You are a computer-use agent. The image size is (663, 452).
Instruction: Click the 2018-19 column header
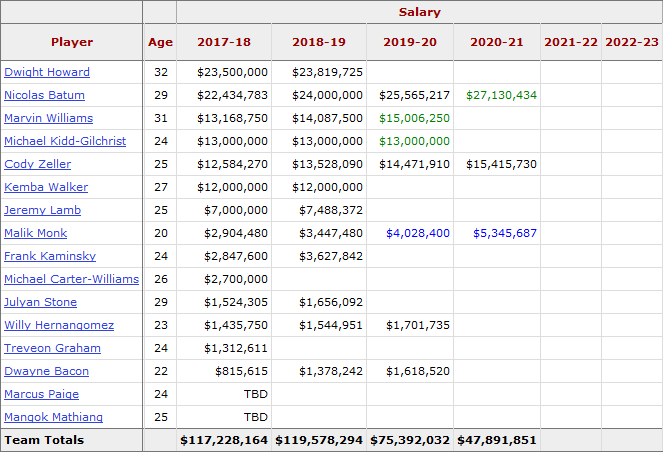(319, 42)
